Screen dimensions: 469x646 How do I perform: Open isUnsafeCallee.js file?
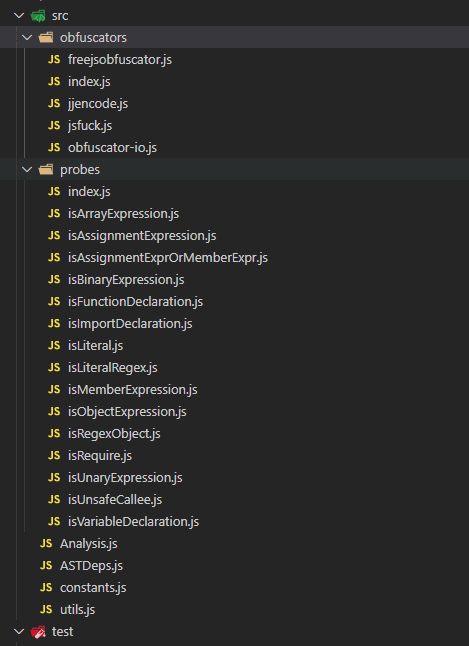point(115,500)
